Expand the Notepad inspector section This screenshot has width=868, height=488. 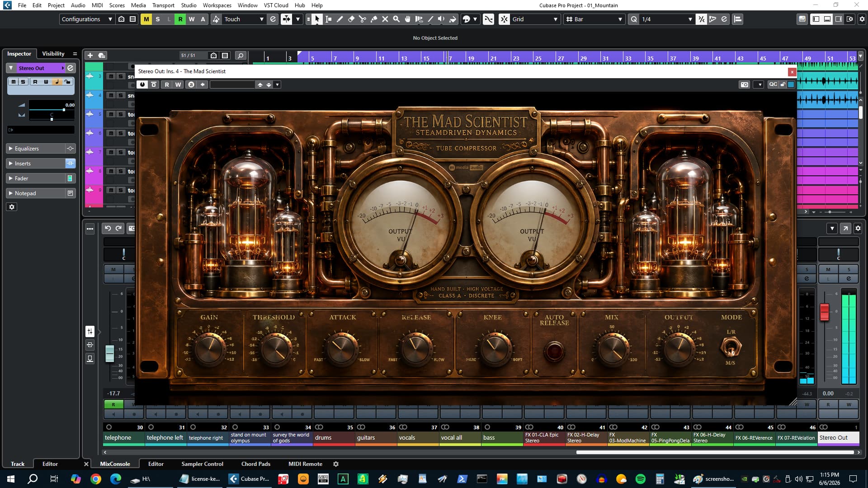[36, 193]
